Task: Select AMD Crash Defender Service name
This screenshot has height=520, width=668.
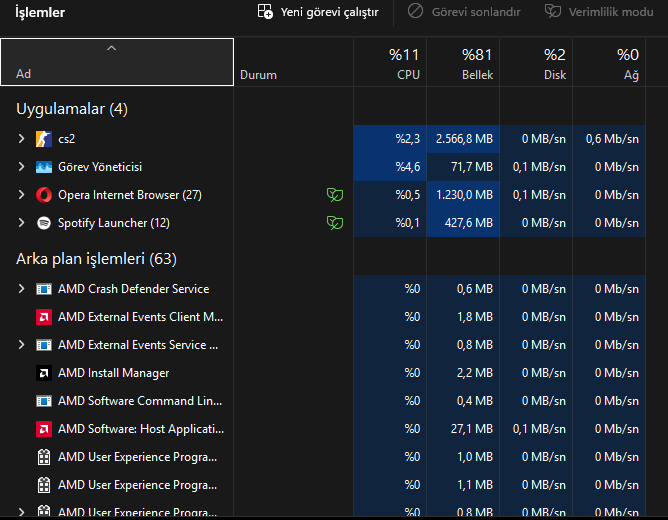Action: 133,289
